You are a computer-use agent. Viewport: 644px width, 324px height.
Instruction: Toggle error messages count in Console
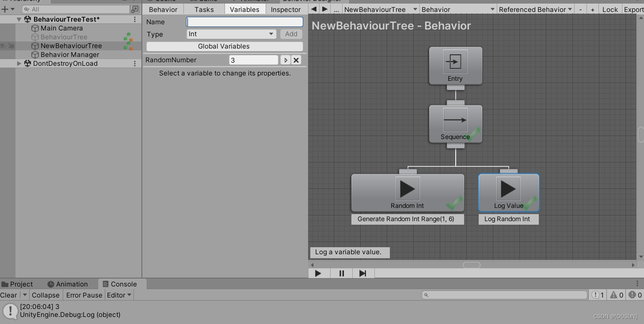tap(635, 295)
